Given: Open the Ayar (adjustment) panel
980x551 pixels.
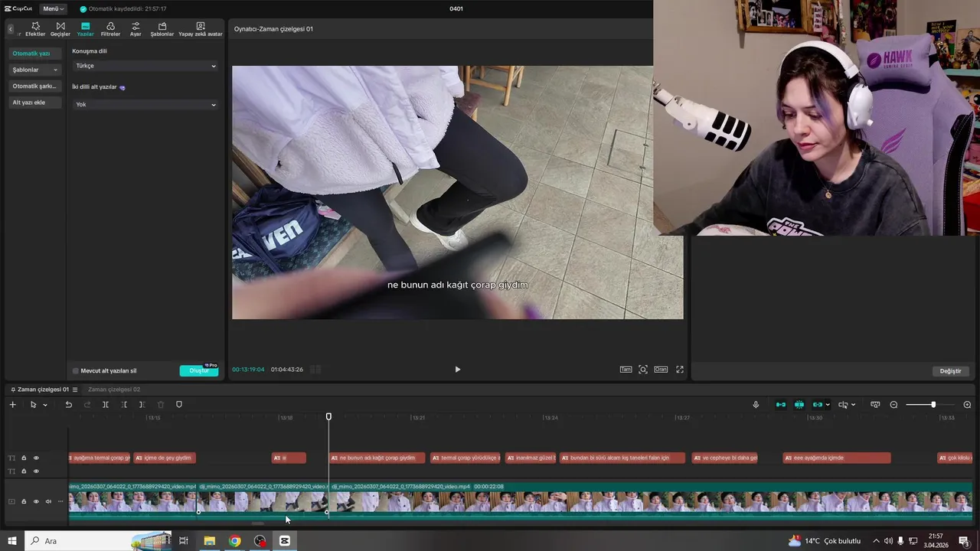Looking at the screenshot, I should (x=136, y=29).
